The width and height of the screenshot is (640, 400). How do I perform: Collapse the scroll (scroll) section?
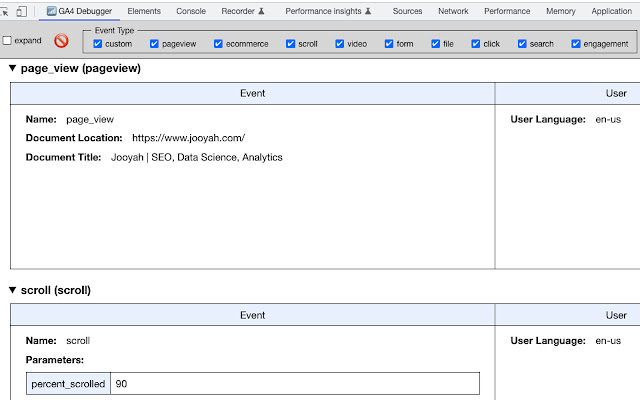pos(12,290)
